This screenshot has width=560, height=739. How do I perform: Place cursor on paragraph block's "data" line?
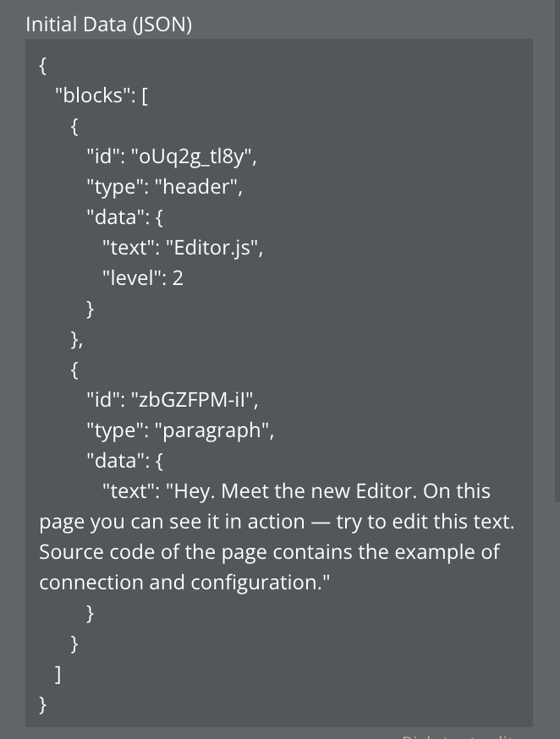tap(118, 461)
